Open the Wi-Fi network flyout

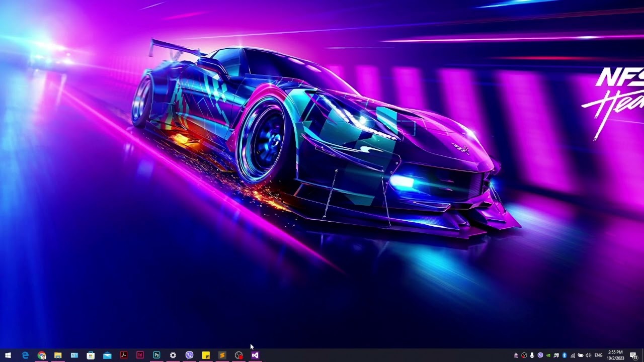[573, 355]
